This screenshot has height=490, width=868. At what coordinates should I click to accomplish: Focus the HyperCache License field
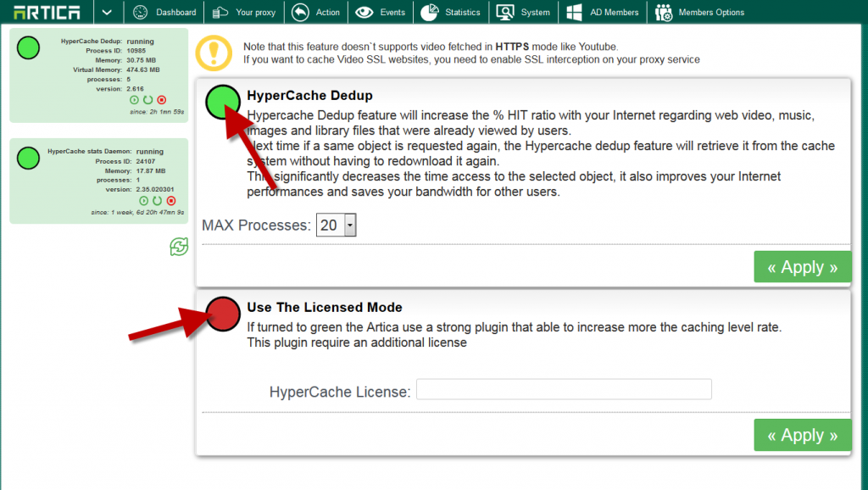pyautogui.click(x=564, y=389)
